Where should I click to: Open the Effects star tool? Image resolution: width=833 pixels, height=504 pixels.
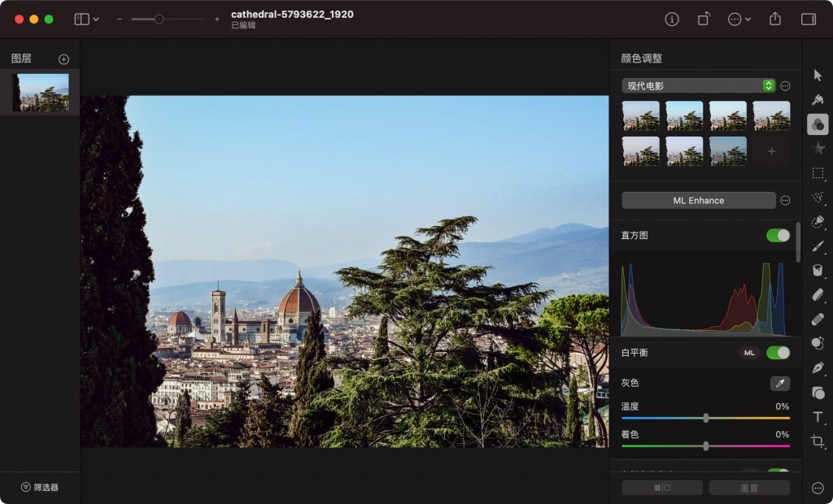click(818, 149)
